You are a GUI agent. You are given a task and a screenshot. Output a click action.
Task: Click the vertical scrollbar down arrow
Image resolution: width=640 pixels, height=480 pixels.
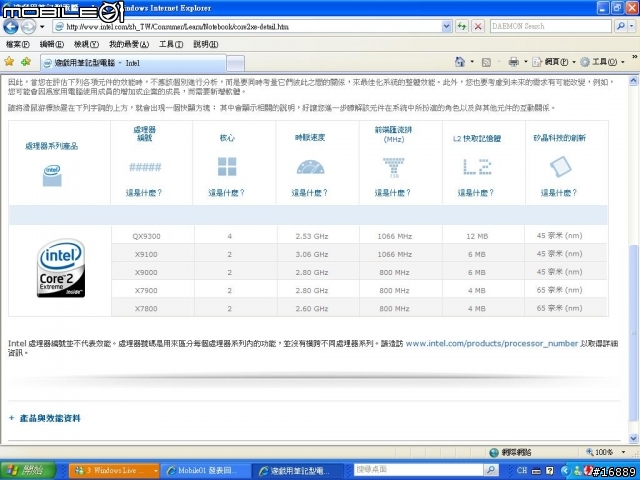pyautogui.click(x=633, y=439)
